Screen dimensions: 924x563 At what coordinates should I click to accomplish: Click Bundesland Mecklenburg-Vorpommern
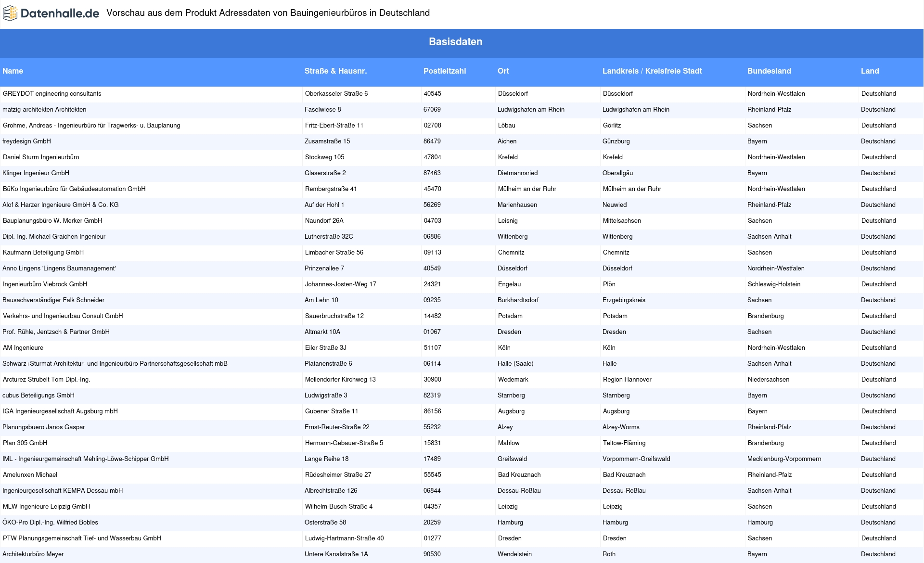click(x=784, y=459)
